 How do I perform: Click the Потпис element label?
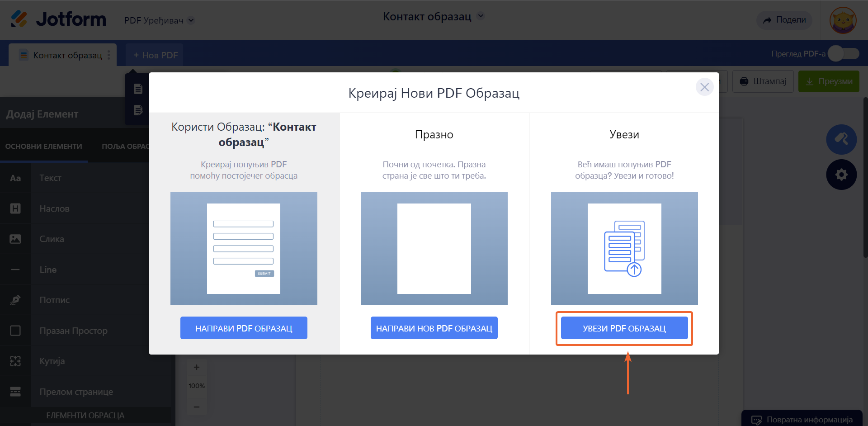tap(54, 300)
